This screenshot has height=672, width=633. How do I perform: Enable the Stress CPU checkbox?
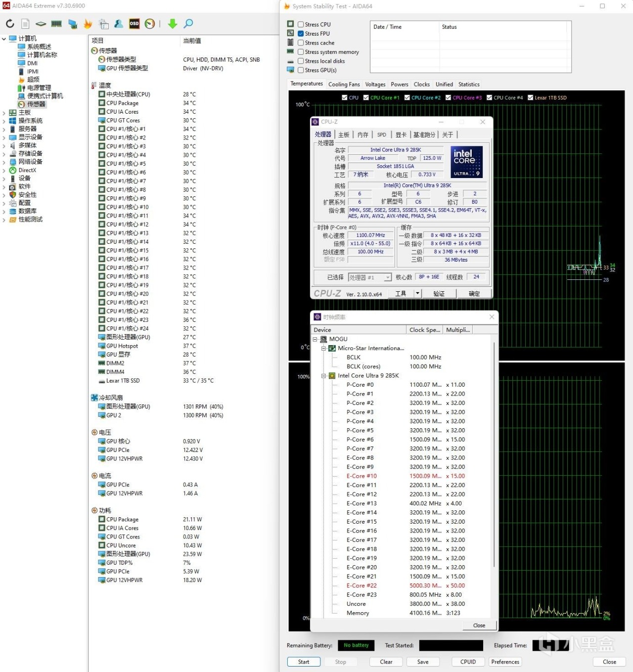point(301,24)
